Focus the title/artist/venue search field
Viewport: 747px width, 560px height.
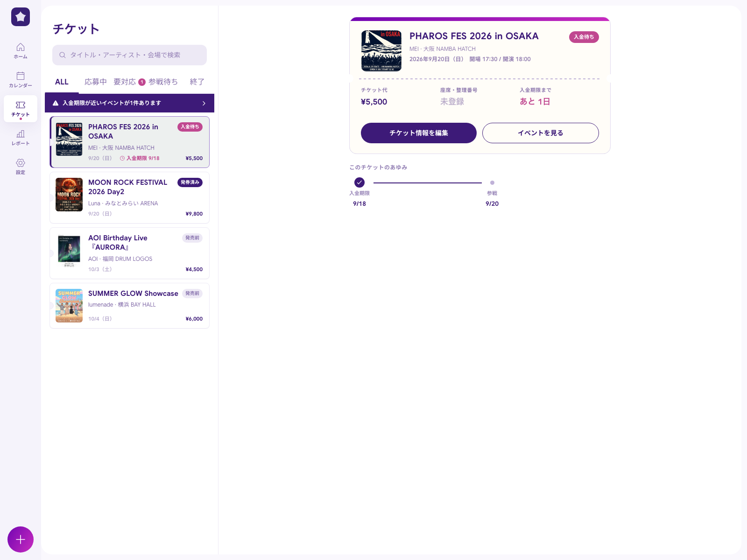(129, 55)
